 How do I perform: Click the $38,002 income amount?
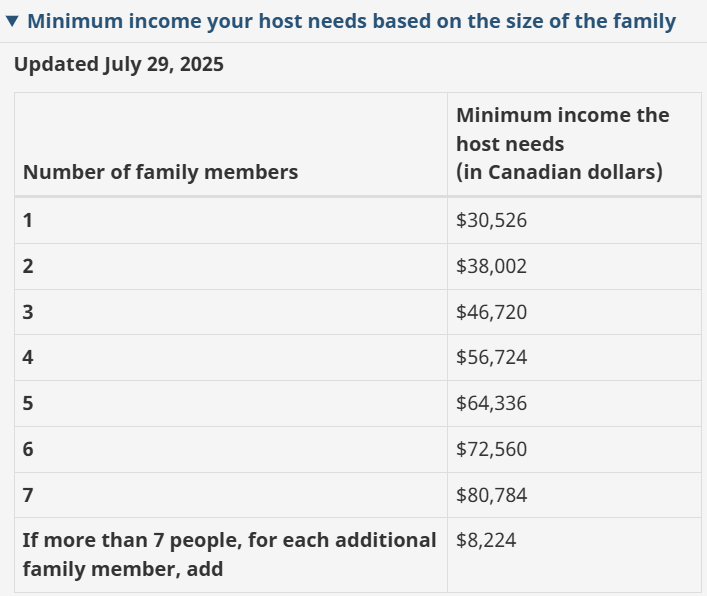tap(491, 266)
